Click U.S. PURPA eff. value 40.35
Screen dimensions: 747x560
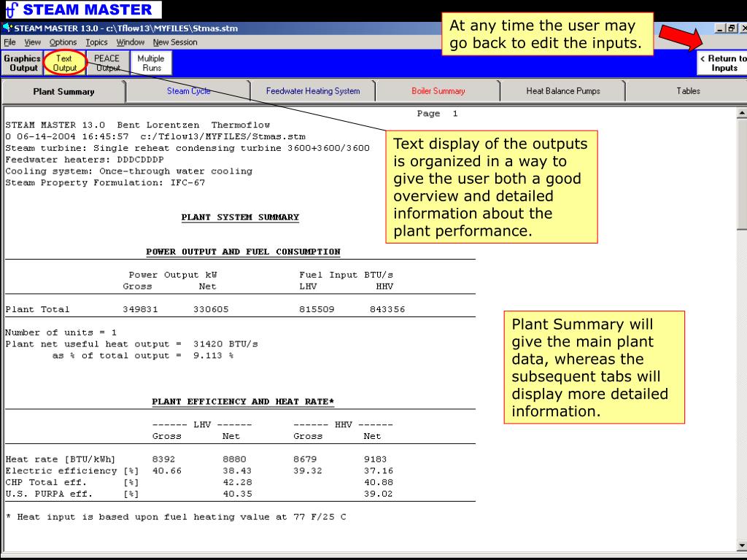pos(237,494)
